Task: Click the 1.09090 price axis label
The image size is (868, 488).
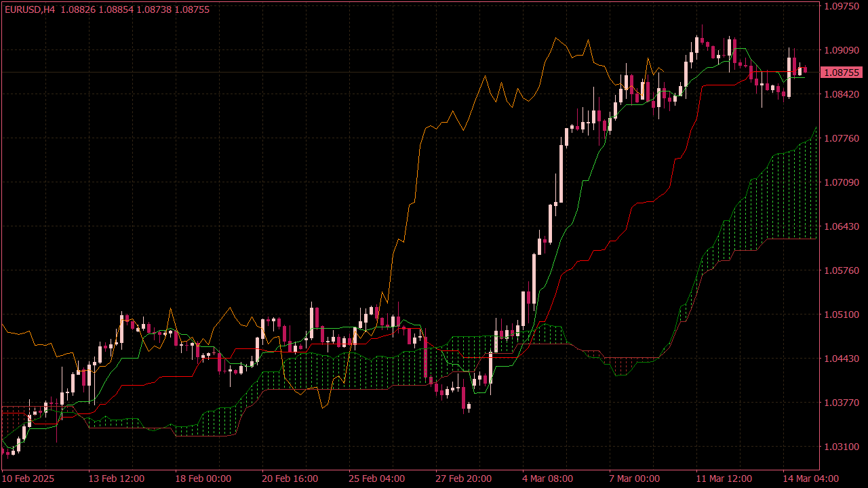Action: [842, 50]
